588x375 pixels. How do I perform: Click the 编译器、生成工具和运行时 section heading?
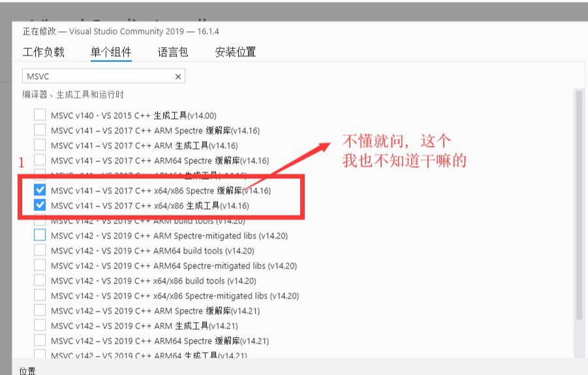pyautogui.click(x=72, y=95)
